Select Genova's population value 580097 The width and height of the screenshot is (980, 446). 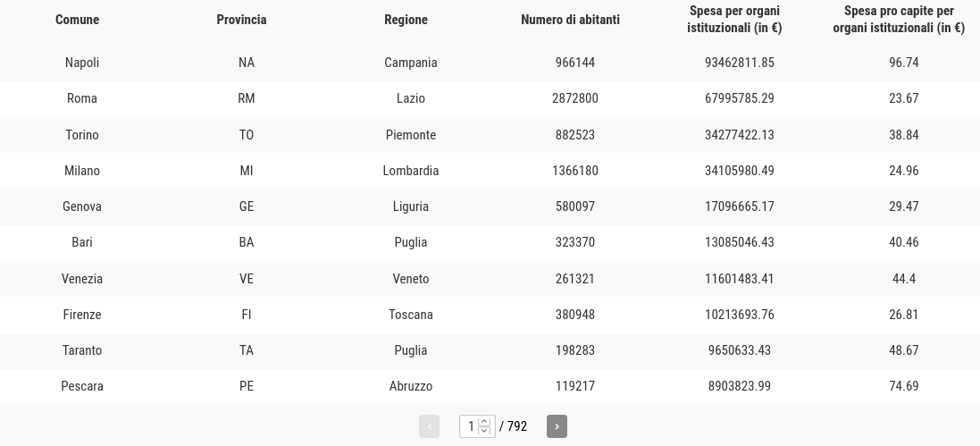click(575, 206)
